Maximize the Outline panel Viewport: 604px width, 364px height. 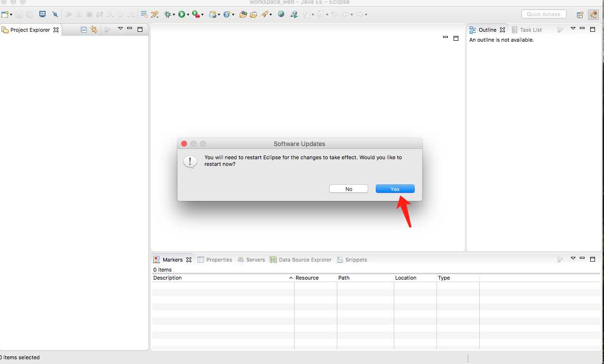click(593, 29)
